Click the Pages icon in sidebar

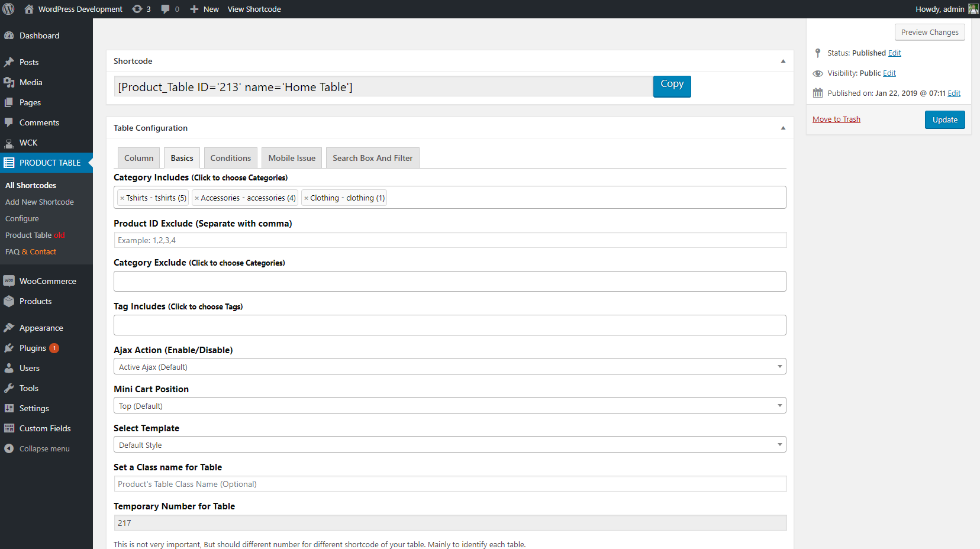pos(9,102)
